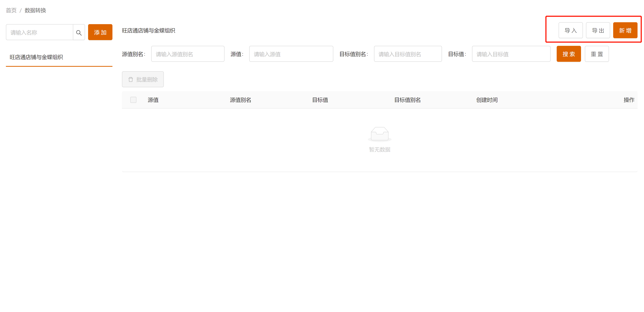The width and height of the screenshot is (644, 312).
Task: Click the orange 搜索 button
Action: pyautogui.click(x=568, y=54)
